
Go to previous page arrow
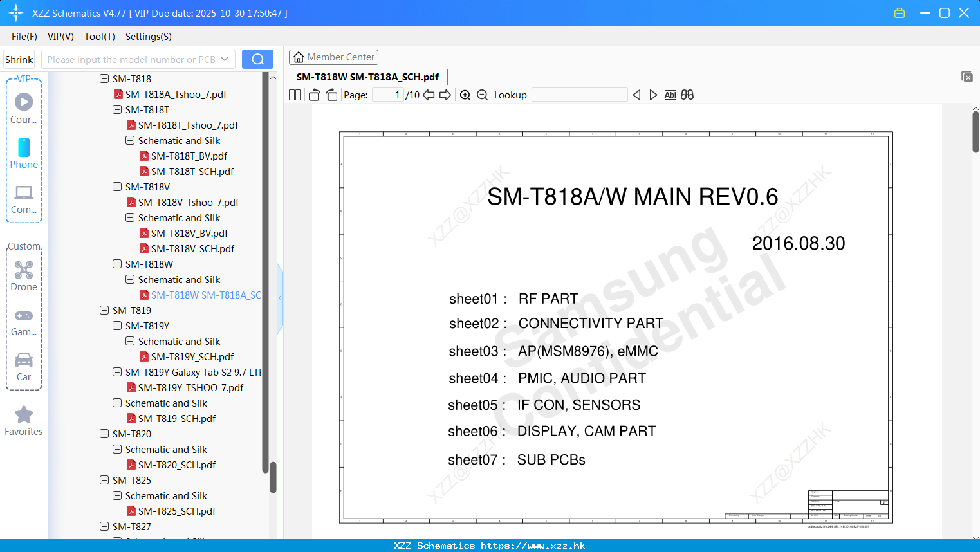click(x=429, y=95)
